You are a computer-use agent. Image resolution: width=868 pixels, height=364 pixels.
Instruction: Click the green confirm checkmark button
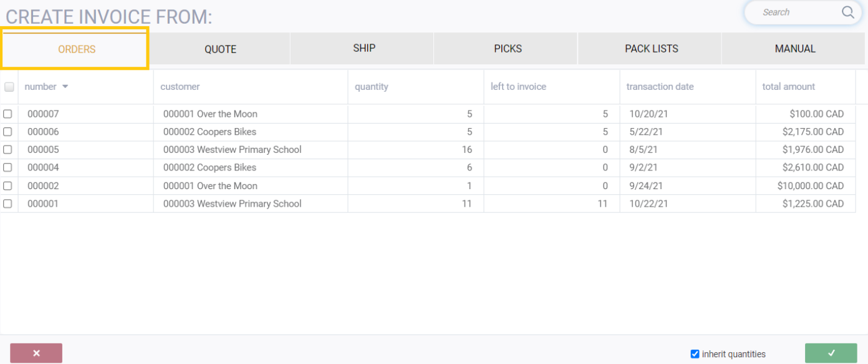pyautogui.click(x=831, y=353)
